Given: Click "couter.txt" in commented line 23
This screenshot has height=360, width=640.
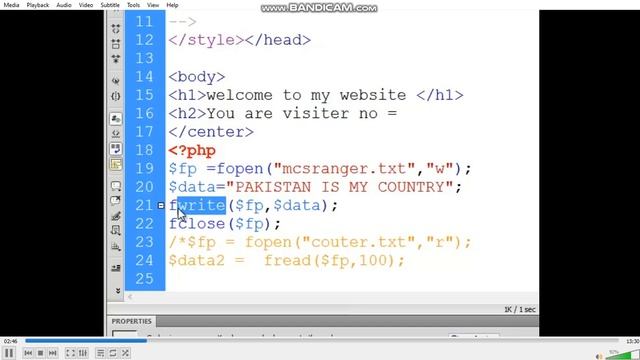Looking at the screenshot, I should point(358,242).
